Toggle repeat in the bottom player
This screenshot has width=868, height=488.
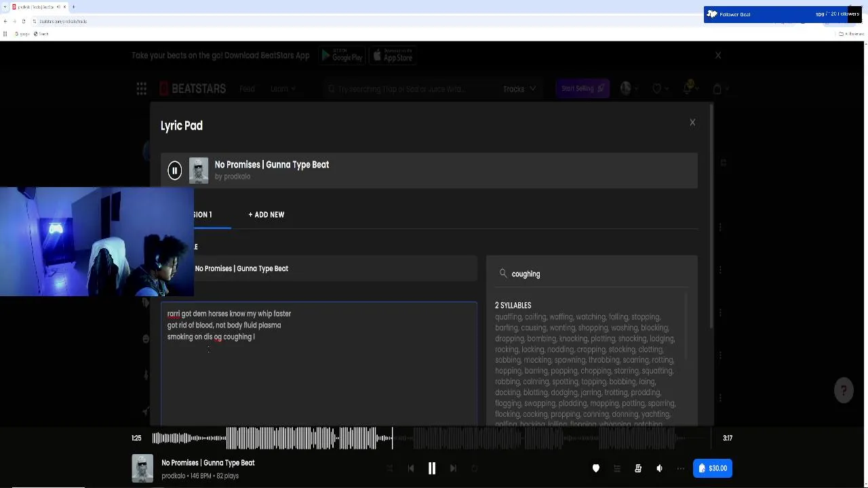(x=475, y=468)
